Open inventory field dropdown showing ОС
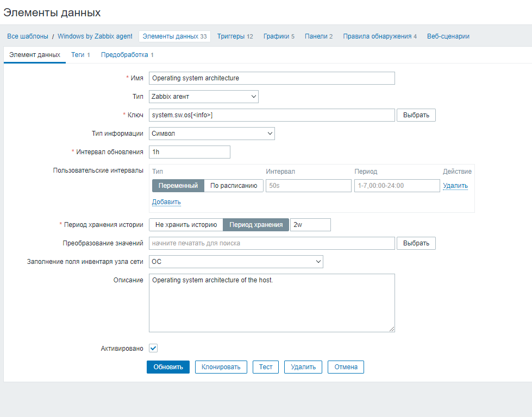This screenshot has height=417, width=532. click(x=236, y=262)
